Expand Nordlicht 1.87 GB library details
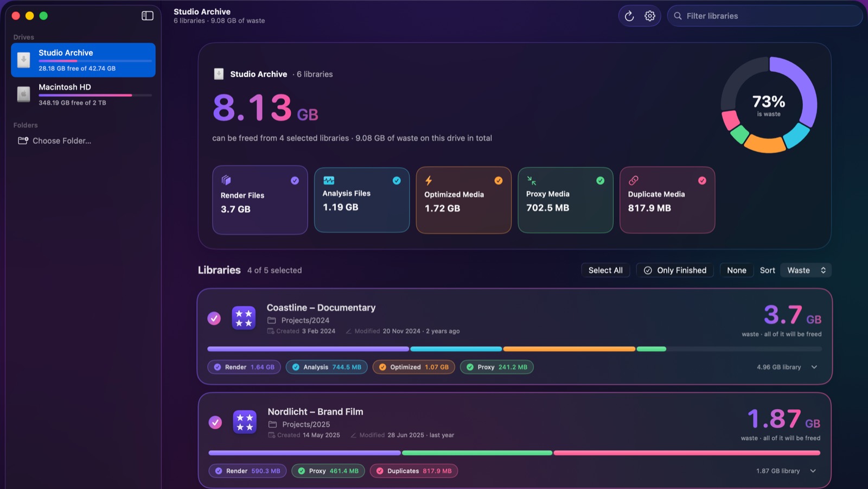The height and width of the screenshot is (489, 868). pos(813,471)
